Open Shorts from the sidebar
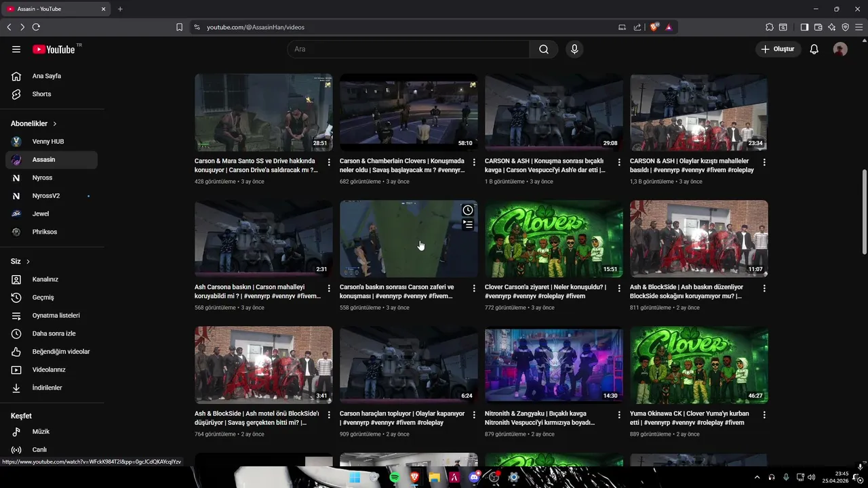Viewport: 868px width, 488px height. [52, 94]
